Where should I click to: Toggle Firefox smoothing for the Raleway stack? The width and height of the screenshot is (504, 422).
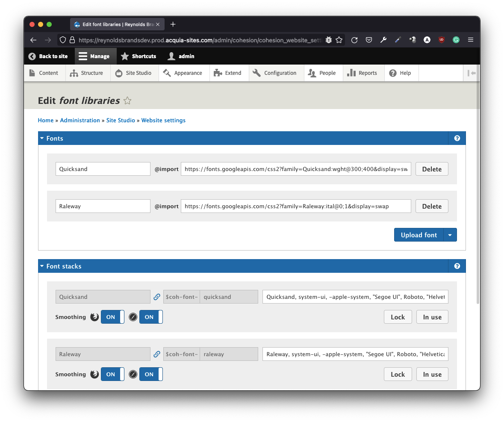(x=112, y=374)
